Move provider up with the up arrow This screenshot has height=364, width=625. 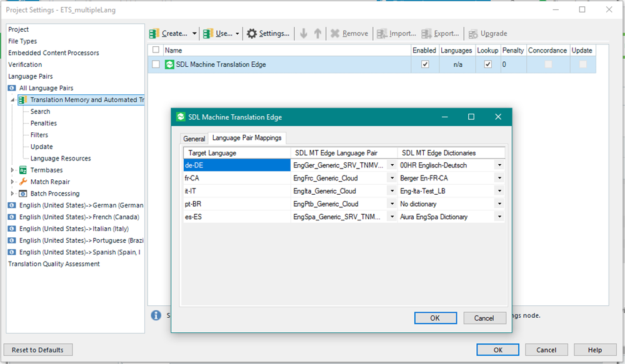click(317, 34)
